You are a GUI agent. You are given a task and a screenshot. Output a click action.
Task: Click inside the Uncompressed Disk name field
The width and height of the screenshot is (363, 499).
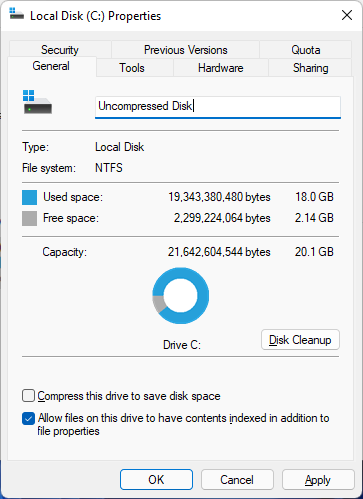click(x=218, y=107)
